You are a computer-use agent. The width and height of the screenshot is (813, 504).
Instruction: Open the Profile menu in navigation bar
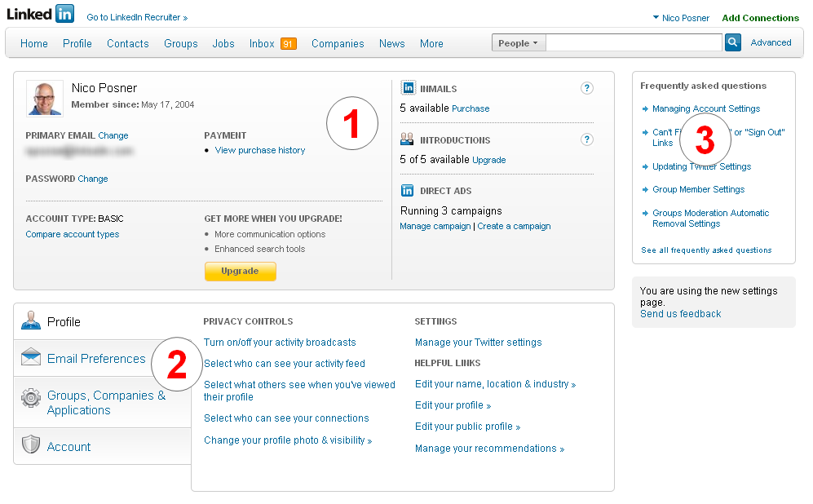click(x=77, y=43)
